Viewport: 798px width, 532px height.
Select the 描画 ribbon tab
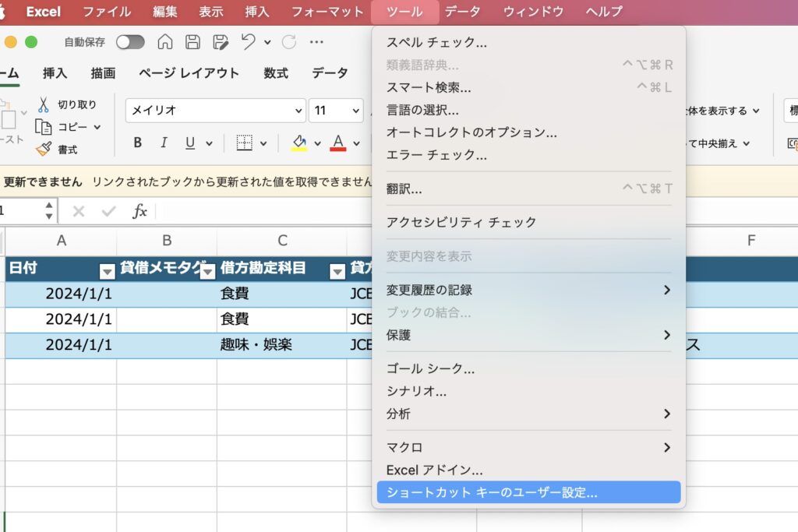[103, 73]
